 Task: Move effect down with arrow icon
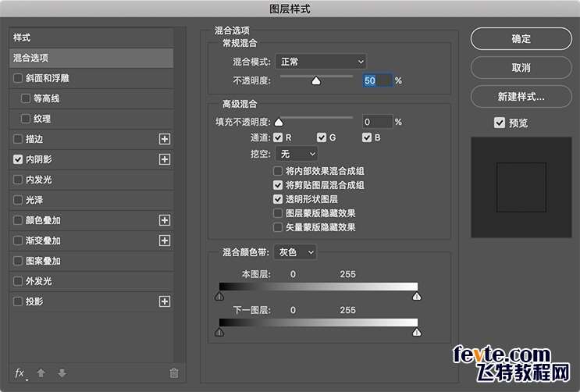(62, 373)
